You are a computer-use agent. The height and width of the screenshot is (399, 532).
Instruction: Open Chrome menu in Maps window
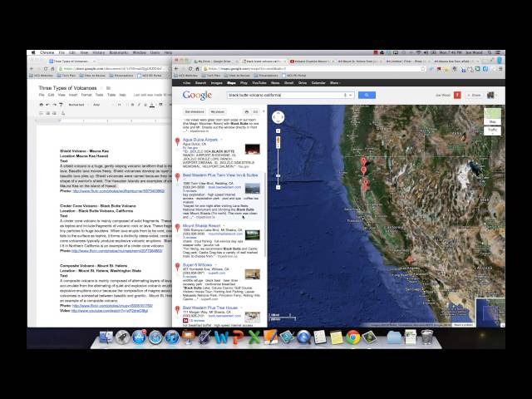point(500,69)
